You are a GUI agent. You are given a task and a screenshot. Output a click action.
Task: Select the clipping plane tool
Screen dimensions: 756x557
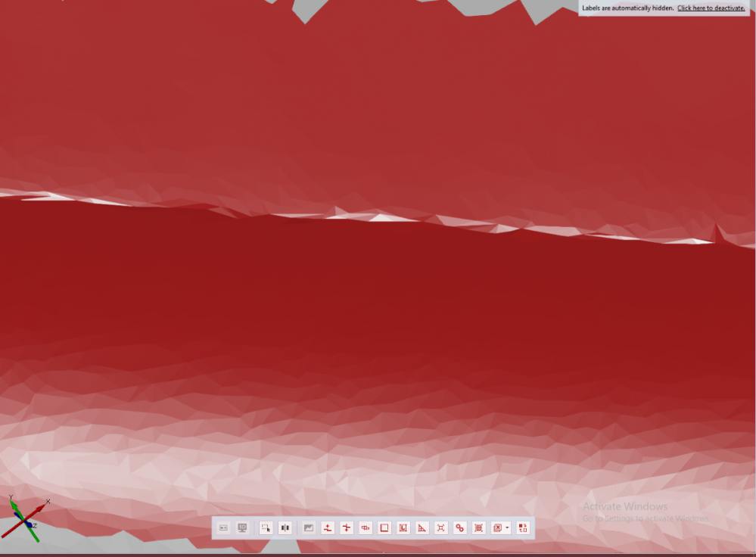pos(366,528)
